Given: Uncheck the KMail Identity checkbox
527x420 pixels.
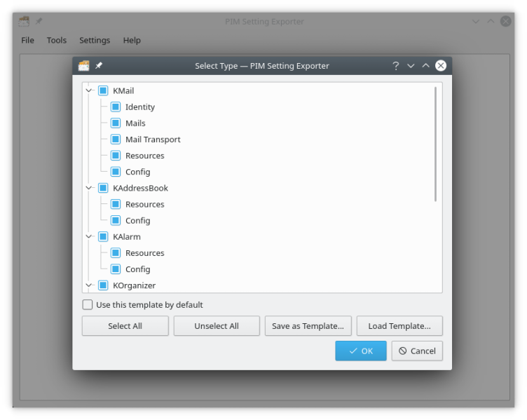Looking at the screenshot, I should [x=116, y=107].
